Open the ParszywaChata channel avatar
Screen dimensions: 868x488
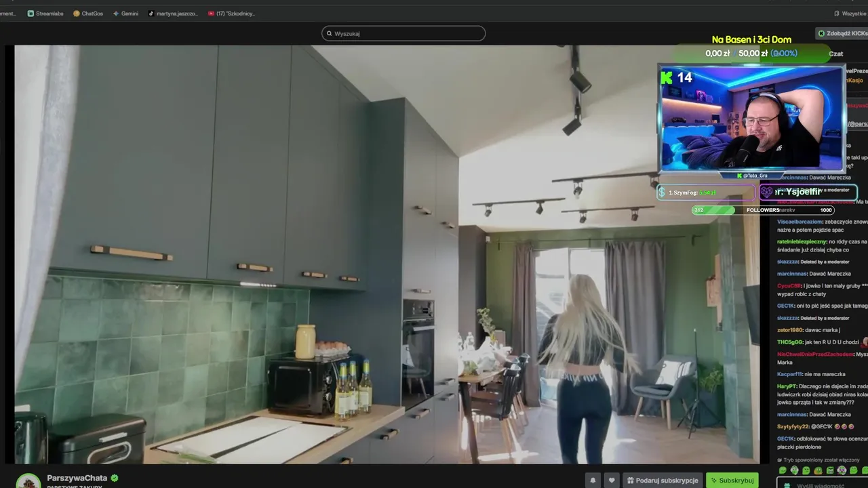28,481
